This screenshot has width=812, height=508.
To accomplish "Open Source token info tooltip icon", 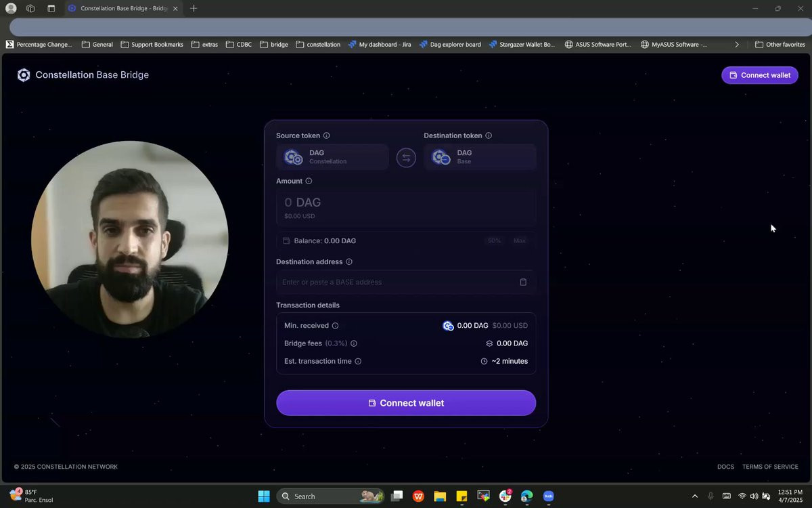I will coord(327,135).
